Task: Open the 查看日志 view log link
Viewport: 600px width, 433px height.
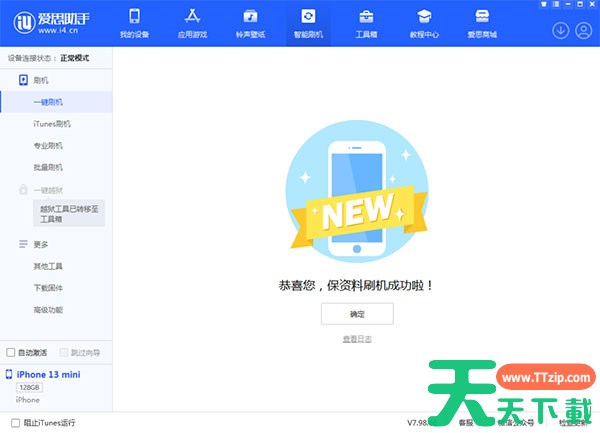Action: point(357,339)
